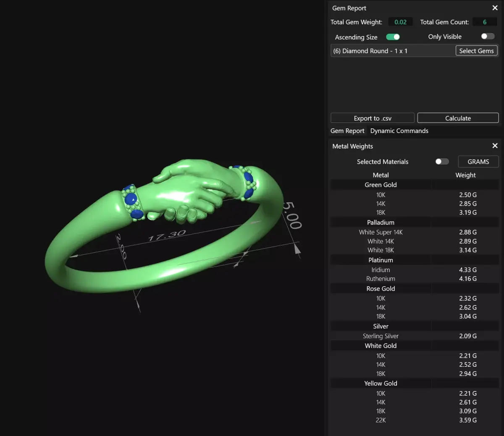Screen dimensions: 504x436
Task: Click the Total Gem Count value 6
Action: click(x=485, y=22)
